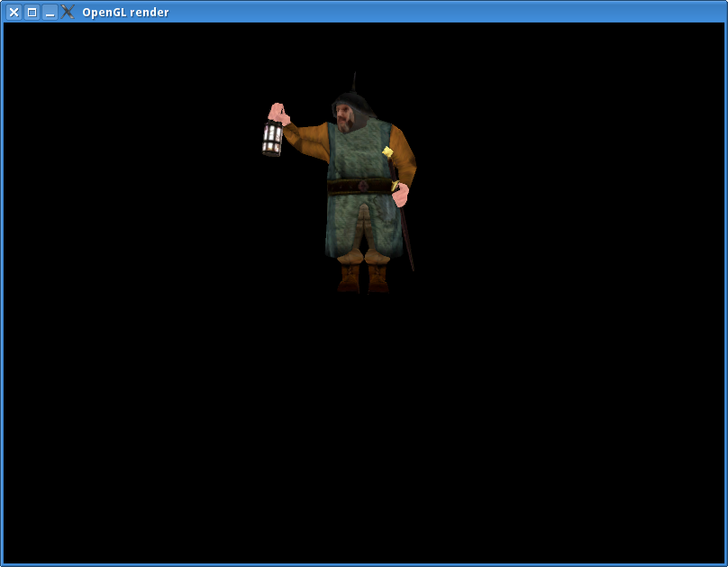The height and width of the screenshot is (567, 728).
Task: Click the hand gripping the lantern handle
Action: pyautogui.click(x=278, y=113)
